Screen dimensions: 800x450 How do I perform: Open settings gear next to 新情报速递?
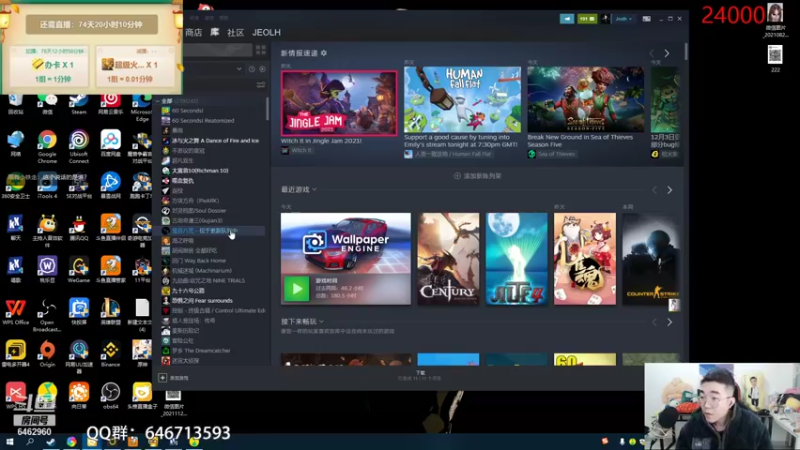tap(323, 53)
